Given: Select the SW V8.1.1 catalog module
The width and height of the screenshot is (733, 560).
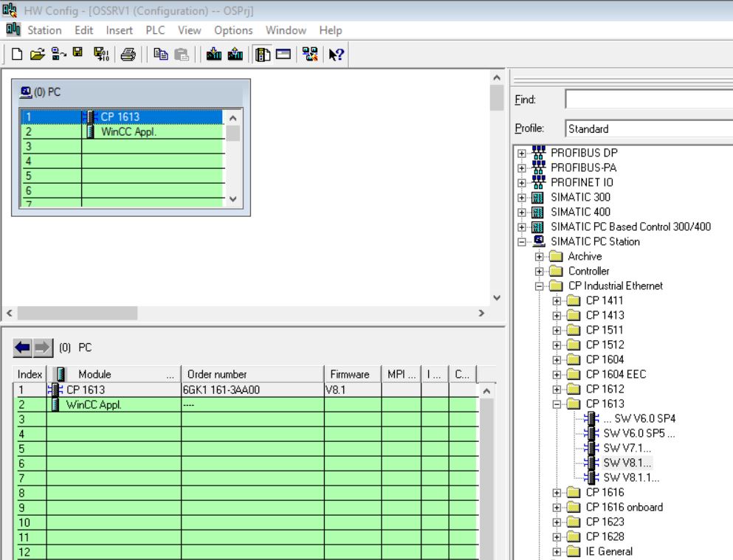Looking at the screenshot, I should click(x=631, y=478).
